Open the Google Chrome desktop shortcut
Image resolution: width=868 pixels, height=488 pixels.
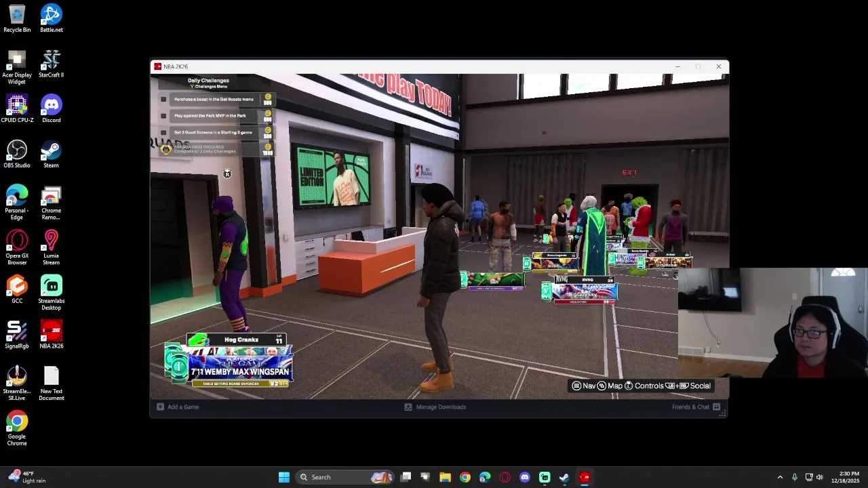coord(17,428)
